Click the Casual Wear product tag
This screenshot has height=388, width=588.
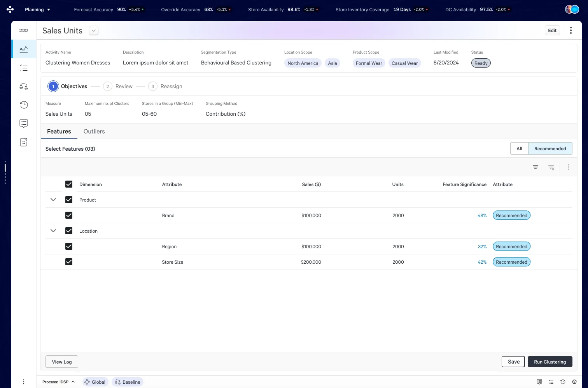tap(405, 63)
